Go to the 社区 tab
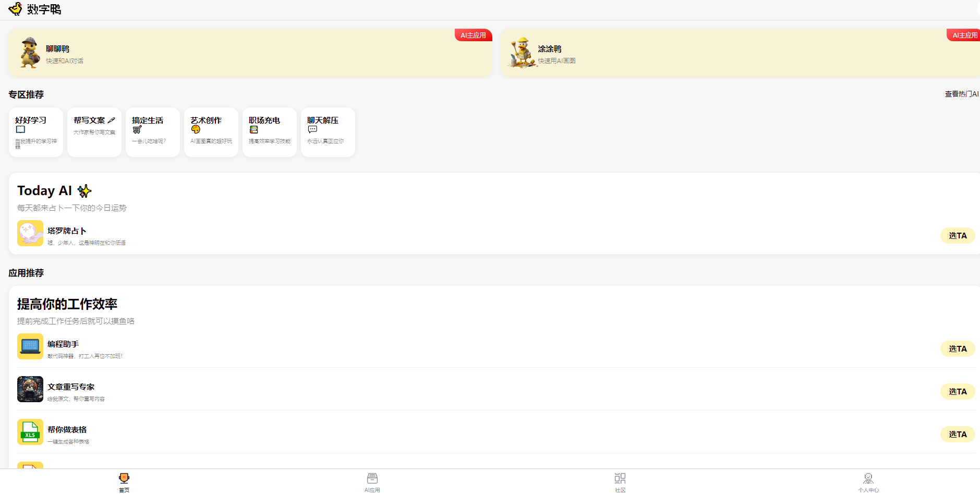This screenshot has height=494, width=980. click(x=620, y=482)
